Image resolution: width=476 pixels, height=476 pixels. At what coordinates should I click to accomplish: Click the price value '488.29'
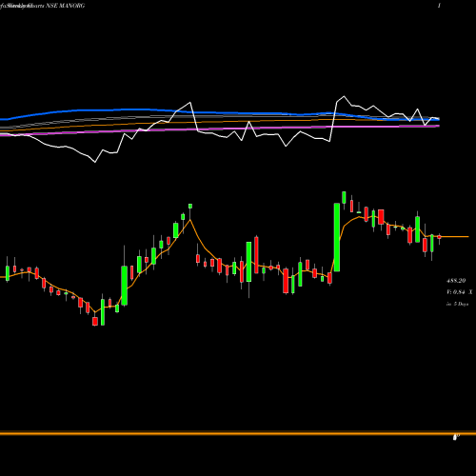[x=456, y=281]
